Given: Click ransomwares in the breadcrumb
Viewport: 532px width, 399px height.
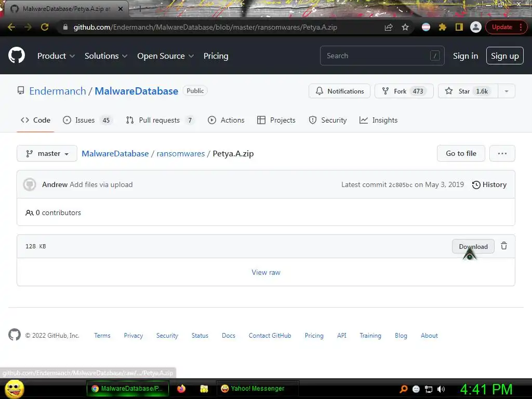Looking at the screenshot, I should [x=180, y=153].
